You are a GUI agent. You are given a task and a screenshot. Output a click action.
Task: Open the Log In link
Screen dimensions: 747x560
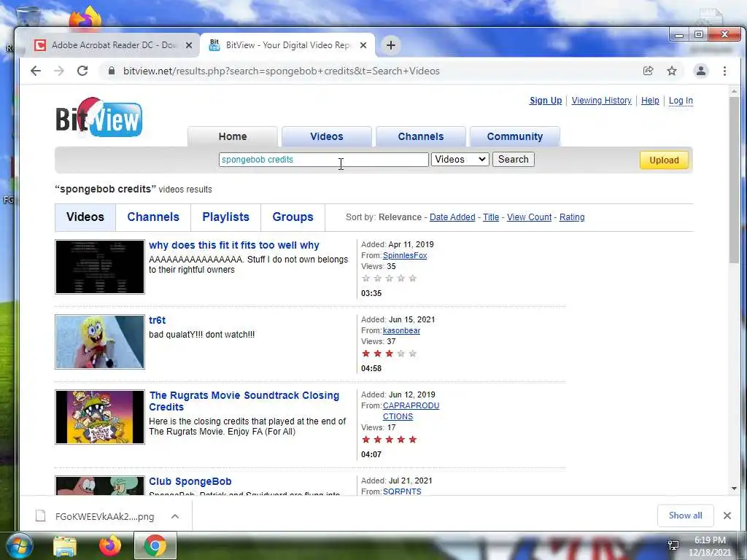click(681, 101)
